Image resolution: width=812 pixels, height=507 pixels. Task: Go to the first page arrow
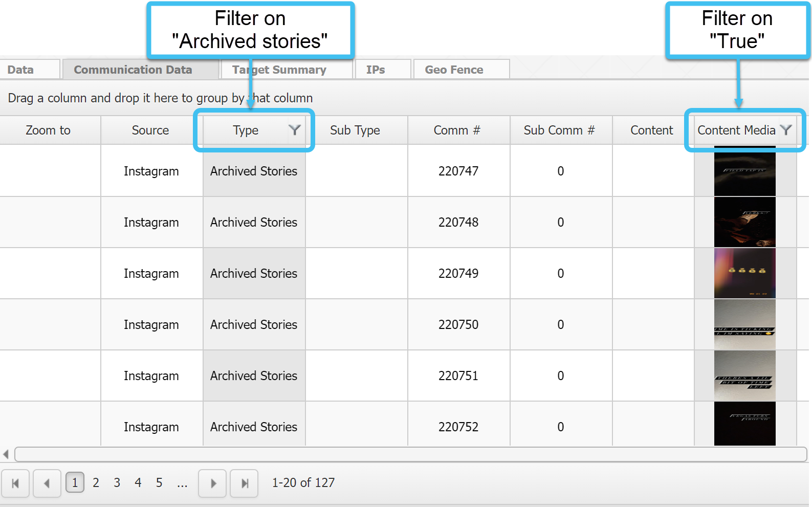coord(15,483)
